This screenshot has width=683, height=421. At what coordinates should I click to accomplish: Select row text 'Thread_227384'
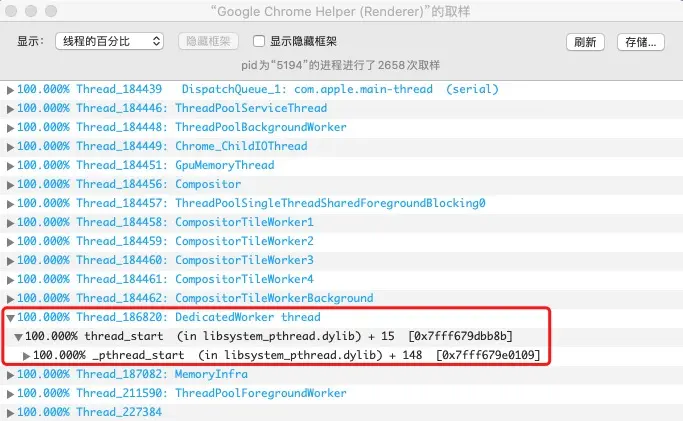pyautogui.click(x=119, y=412)
